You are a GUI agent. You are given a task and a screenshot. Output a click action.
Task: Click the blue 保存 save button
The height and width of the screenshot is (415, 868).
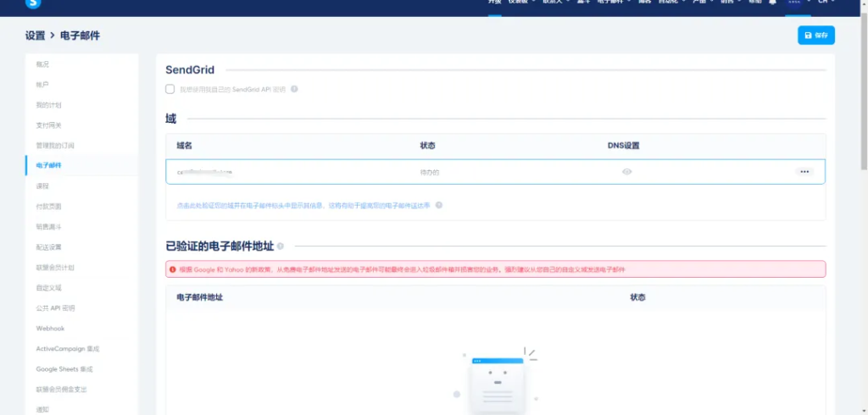click(x=816, y=35)
